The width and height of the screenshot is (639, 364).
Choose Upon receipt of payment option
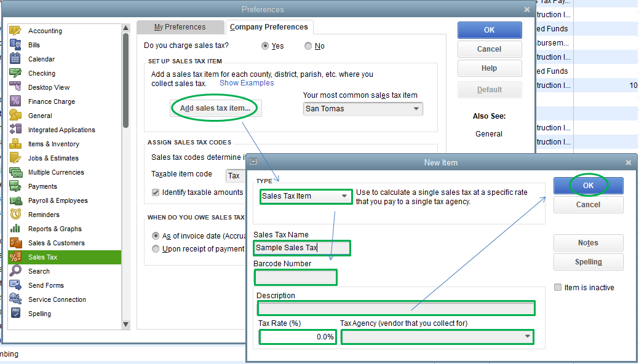155,248
